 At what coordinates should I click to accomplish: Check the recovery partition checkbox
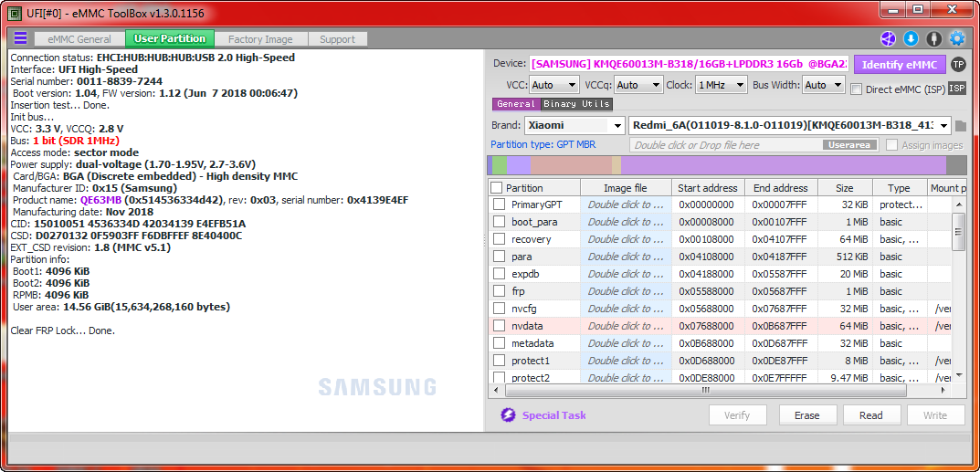click(x=499, y=239)
